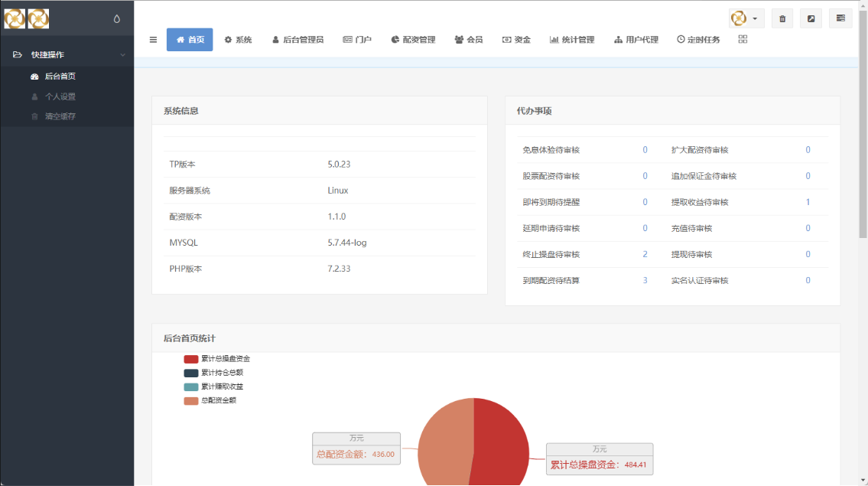Image resolution: width=868 pixels, height=486 pixels.
Task: Click the MYSQL value 5.7.44-log
Action: coord(347,243)
